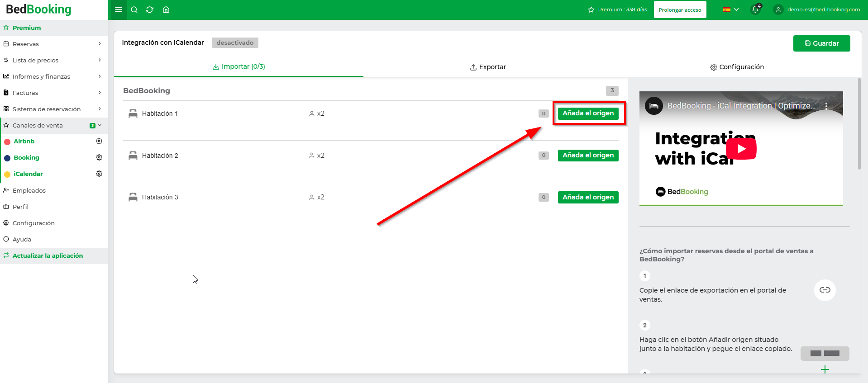Click the desactivado status badge
The image size is (868, 383).
[x=235, y=43]
